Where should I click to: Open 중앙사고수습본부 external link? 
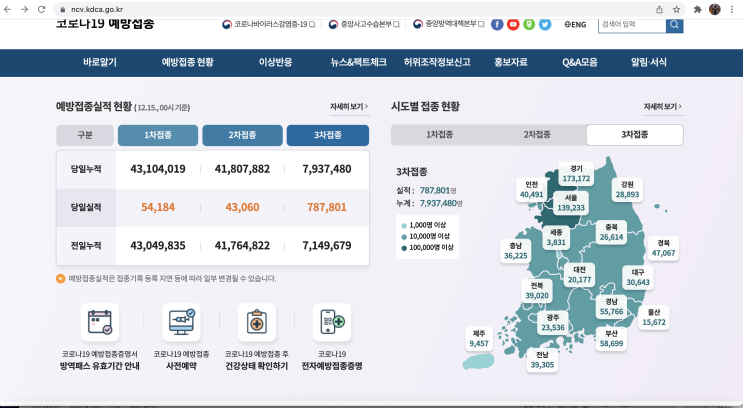point(364,24)
